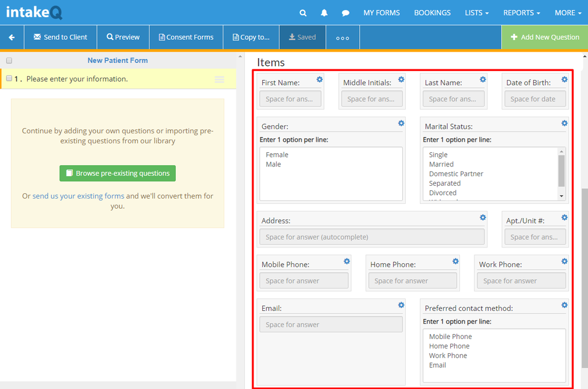Viewport: 588px width, 389px height.
Task: Click the New Patient Form title
Action: pyautogui.click(x=118, y=61)
